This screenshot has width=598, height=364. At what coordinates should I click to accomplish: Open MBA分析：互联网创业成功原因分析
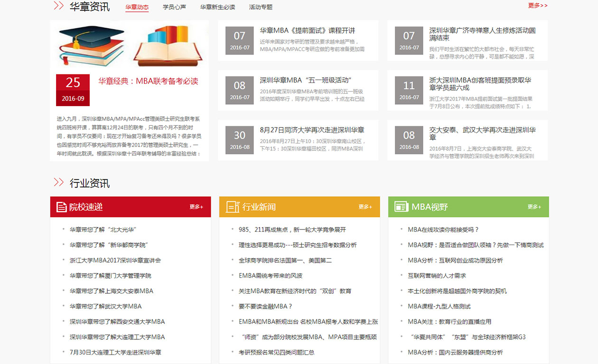click(455, 260)
